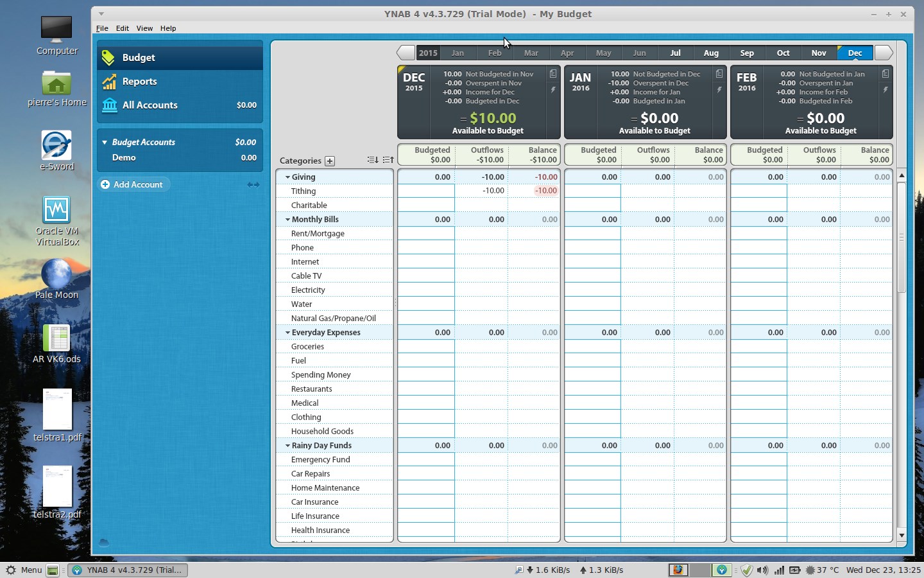
Task: Collapse the Budget Accounts section
Action: point(105,143)
